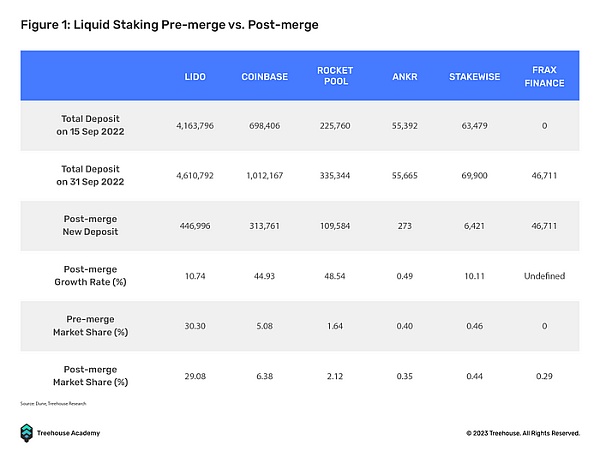Click Stakewise growth rate 10.11
This screenshot has height=458, width=600.
(x=474, y=276)
